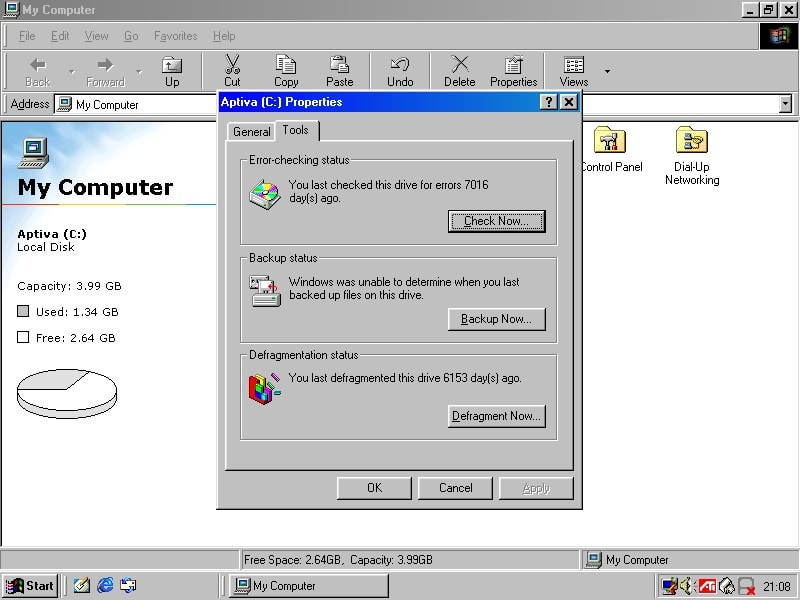Switch to the General tab
Image resolution: width=800 pixels, height=600 pixels.
click(252, 132)
